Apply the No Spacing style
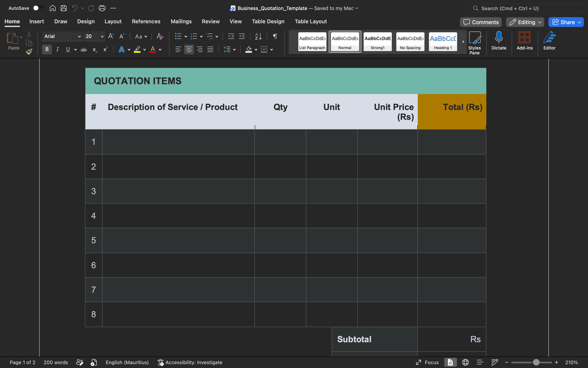The height and width of the screenshot is (368, 588). pyautogui.click(x=410, y=42)
